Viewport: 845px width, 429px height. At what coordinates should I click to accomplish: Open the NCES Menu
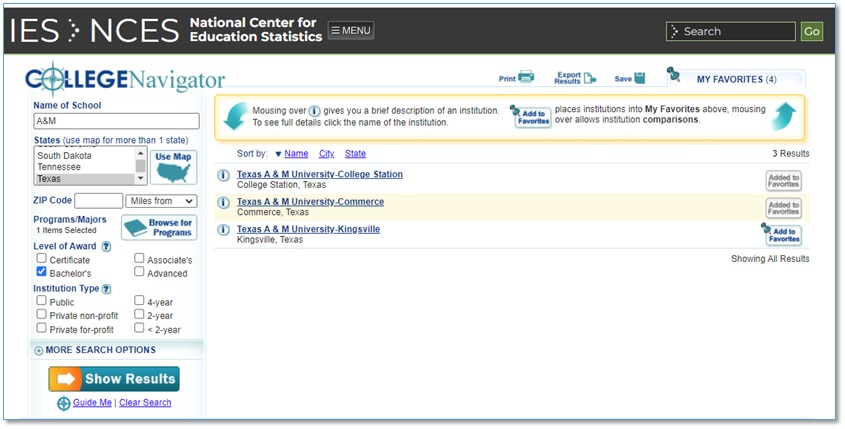pyautogui.click(x=351, y=31)
